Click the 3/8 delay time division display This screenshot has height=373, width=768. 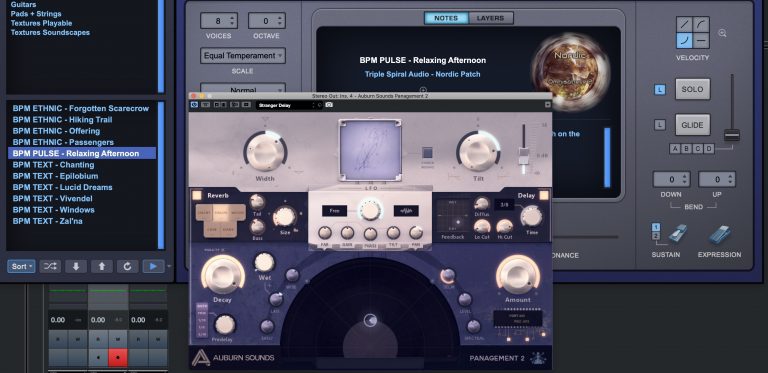[x=503, y=204]
